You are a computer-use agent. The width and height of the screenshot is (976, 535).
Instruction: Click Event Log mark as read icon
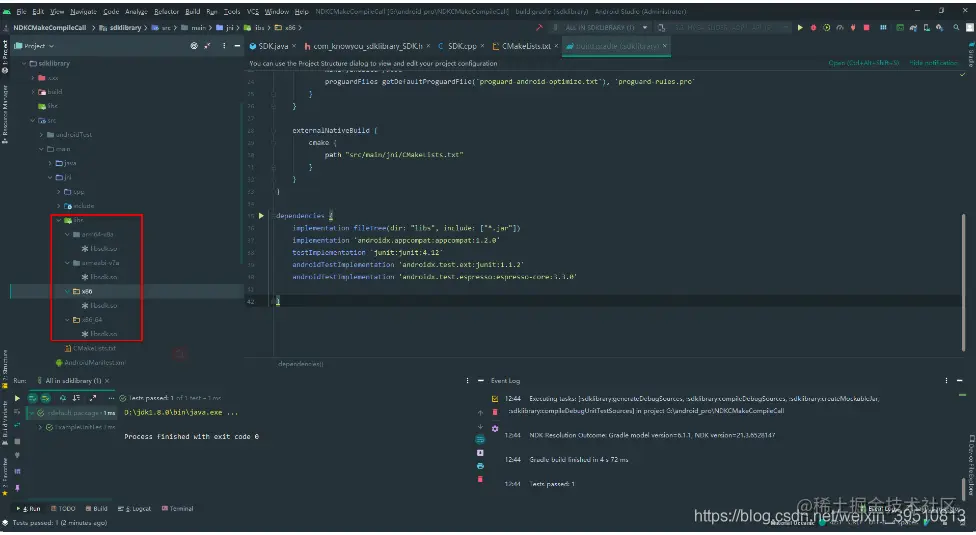495,399
